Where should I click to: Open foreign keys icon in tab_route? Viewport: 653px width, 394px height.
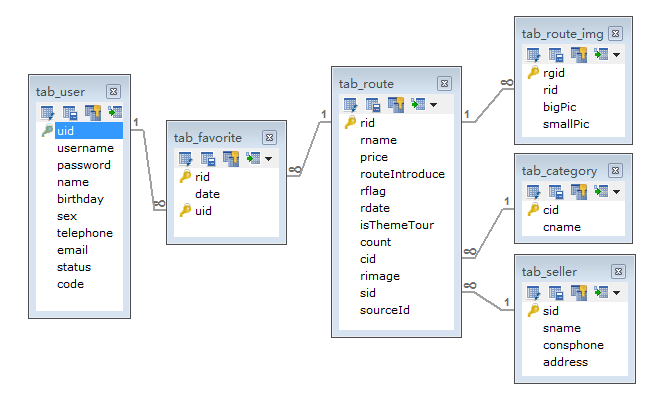pos(396,105)
